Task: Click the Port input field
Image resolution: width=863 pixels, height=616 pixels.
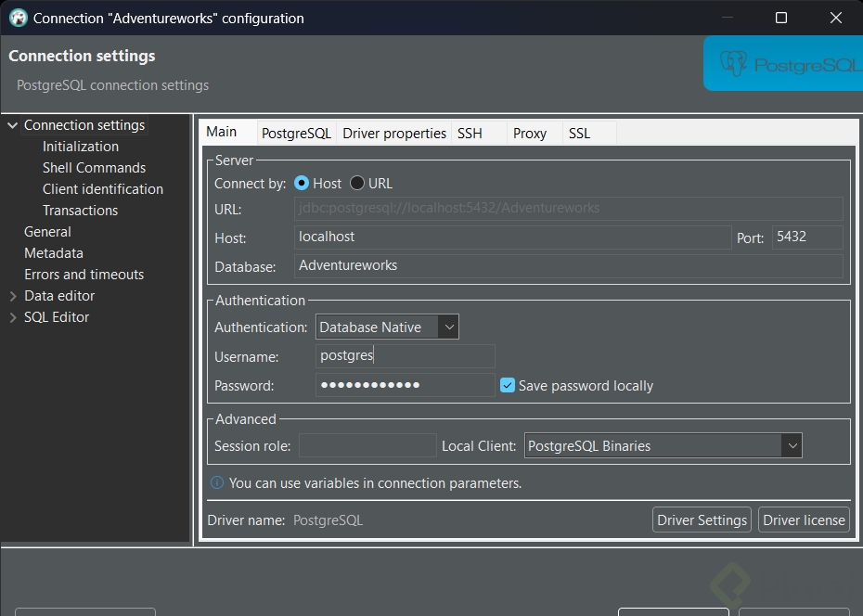Action: [x=807, y=237]
